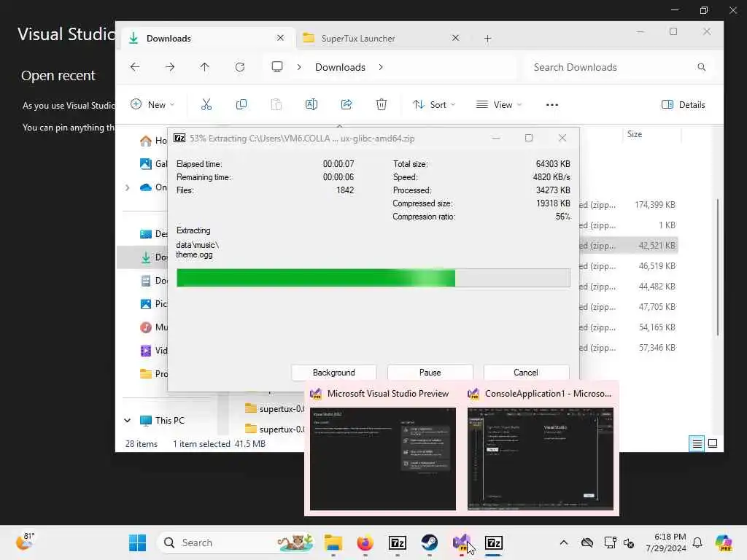Go back with the Explorer back arrow
Viewport: 747px width, 560px height.
(135, 67)
